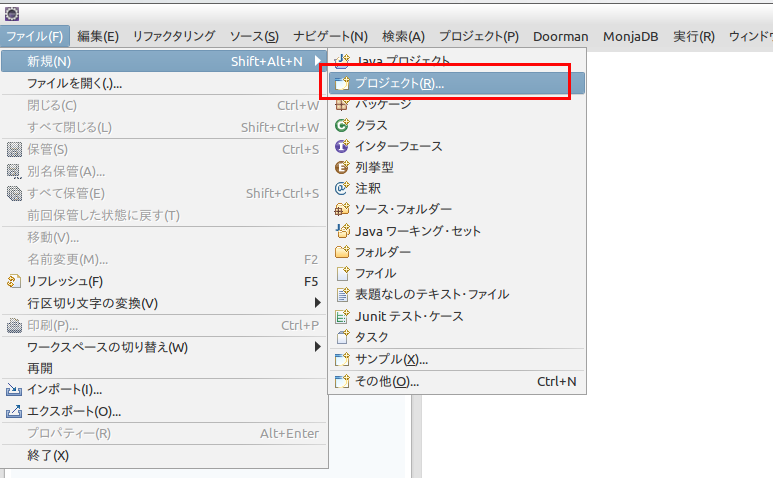Click the インポート import icon
773x478 pixels.
coord(14,390)
